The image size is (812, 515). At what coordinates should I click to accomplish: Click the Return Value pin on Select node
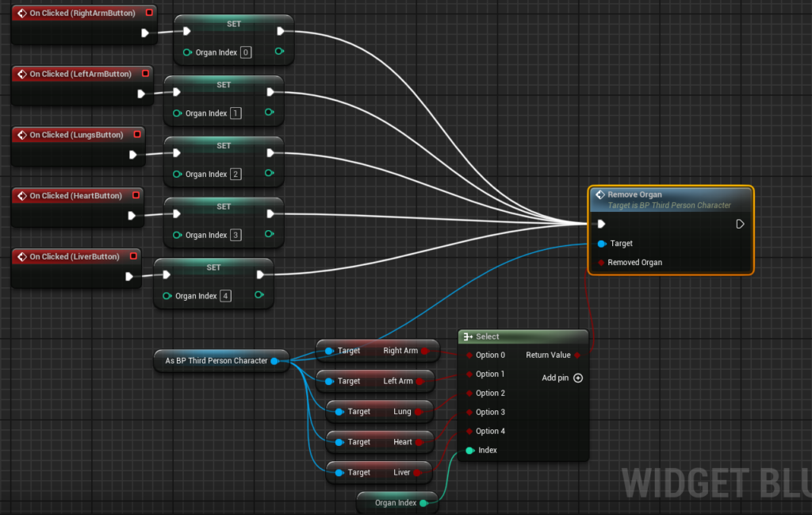tap(576, 356)
